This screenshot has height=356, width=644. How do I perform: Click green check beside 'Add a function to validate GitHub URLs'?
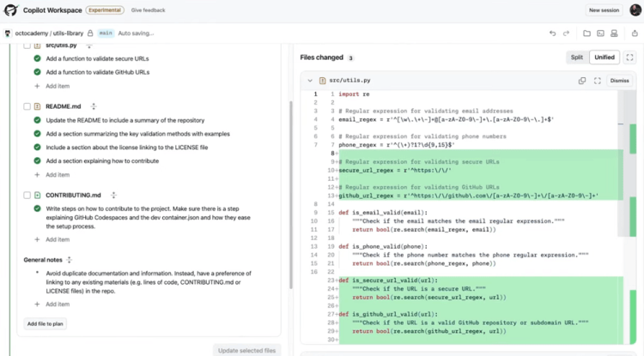coord(38,72)
